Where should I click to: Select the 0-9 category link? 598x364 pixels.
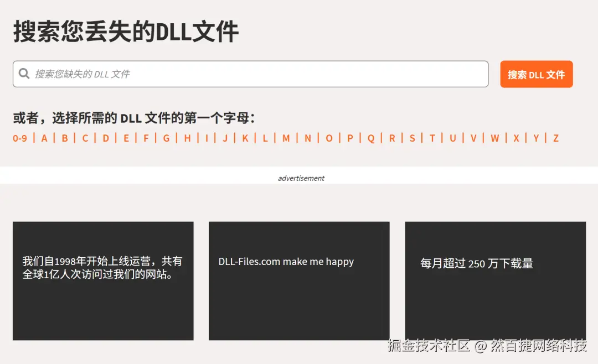tap(20, 138)
